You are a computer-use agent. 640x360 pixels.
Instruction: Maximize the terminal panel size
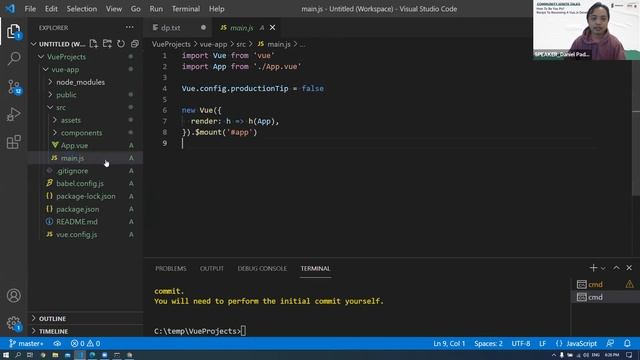click(616, 268)
